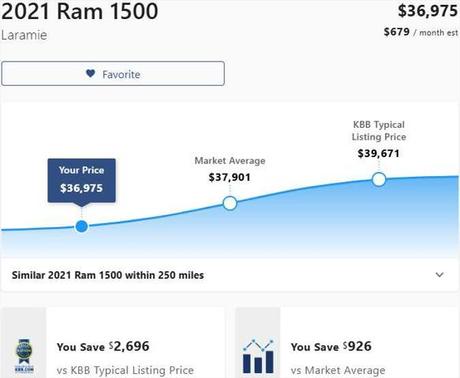The image size is (460, 378).
Task: Click vs Market Average caption
Action: tap(338, 370)
